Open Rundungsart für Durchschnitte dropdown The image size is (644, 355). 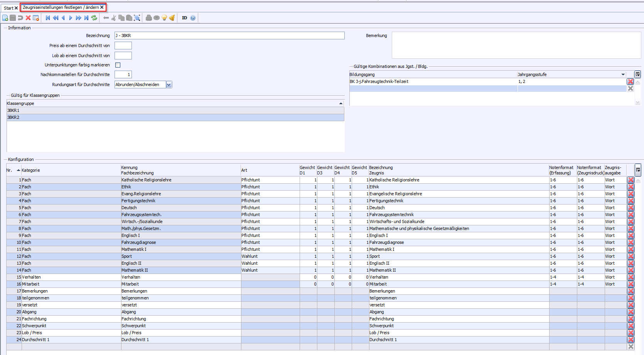pyautogui.click(x=169, y=85)
